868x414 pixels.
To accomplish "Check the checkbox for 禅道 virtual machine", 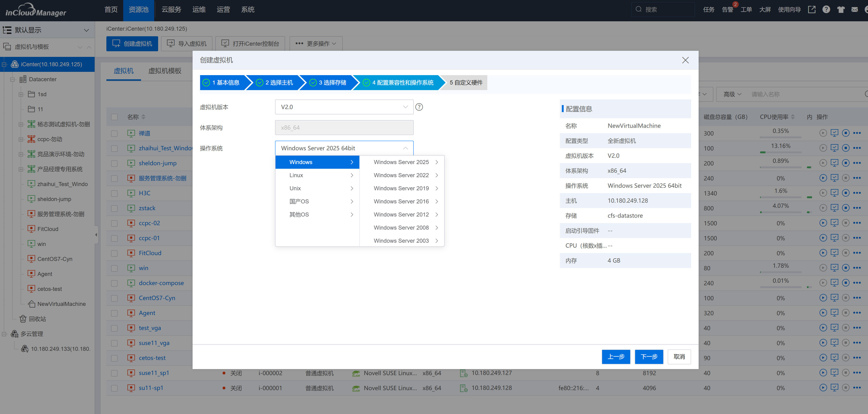I will (x=115, y=133).
